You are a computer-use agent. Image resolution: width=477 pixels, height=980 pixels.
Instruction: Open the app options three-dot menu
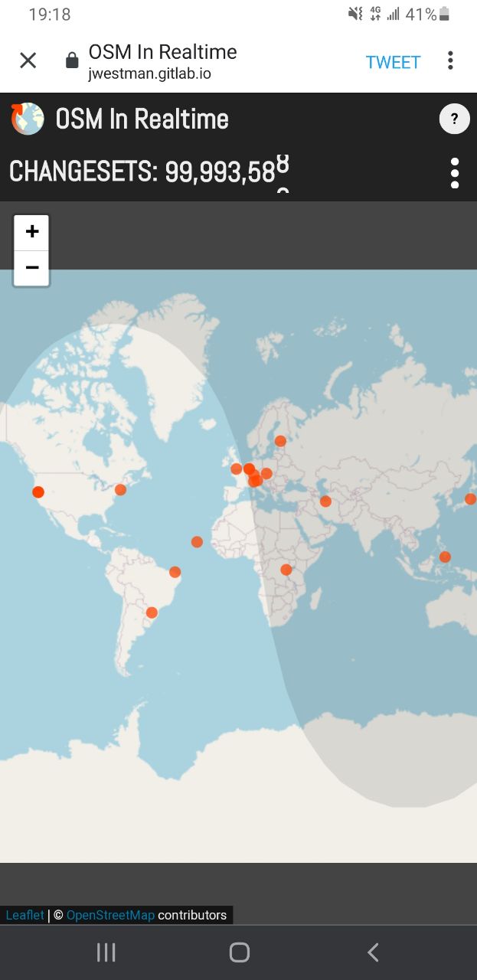pos(455,173)
